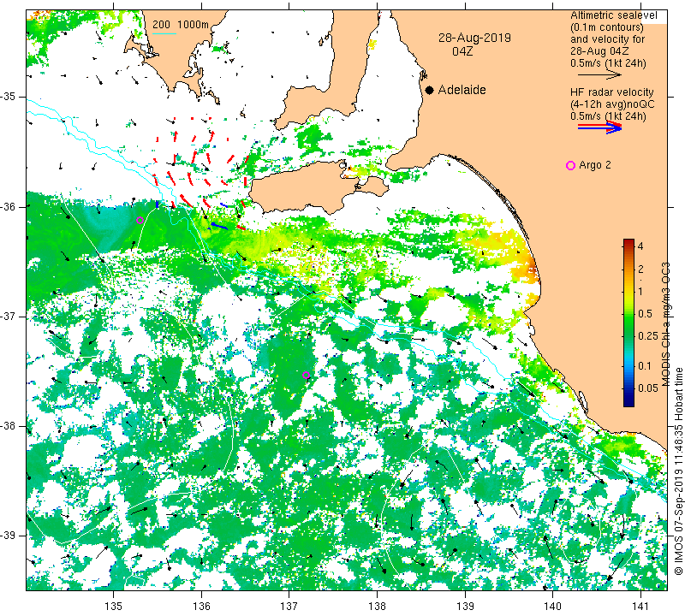Click the "MODIS Chl-a mg/m3 OC3" colorbar title
This screenshot has height=616, width=685.
tap(665, 324)
